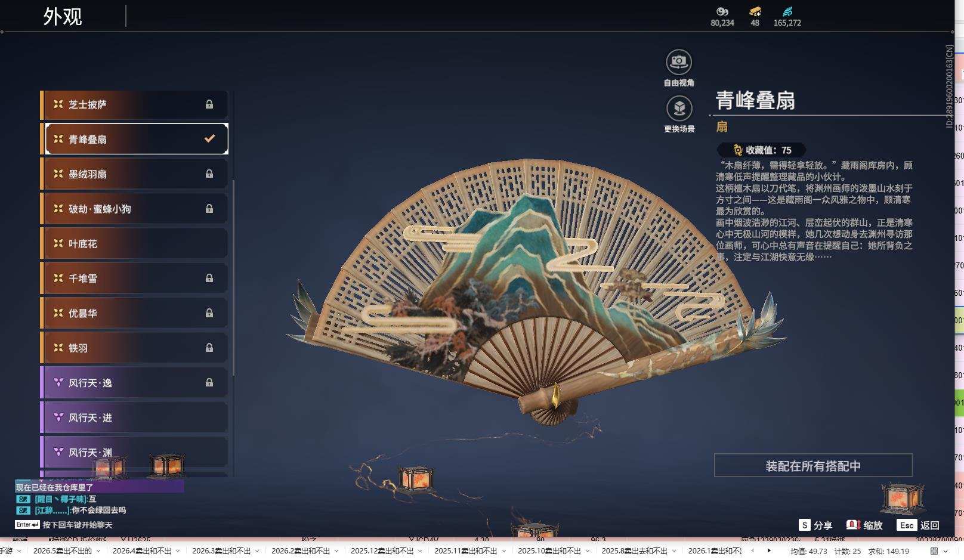Click the 分享 share label
The image size is (964, 560).
coord(823,525)
